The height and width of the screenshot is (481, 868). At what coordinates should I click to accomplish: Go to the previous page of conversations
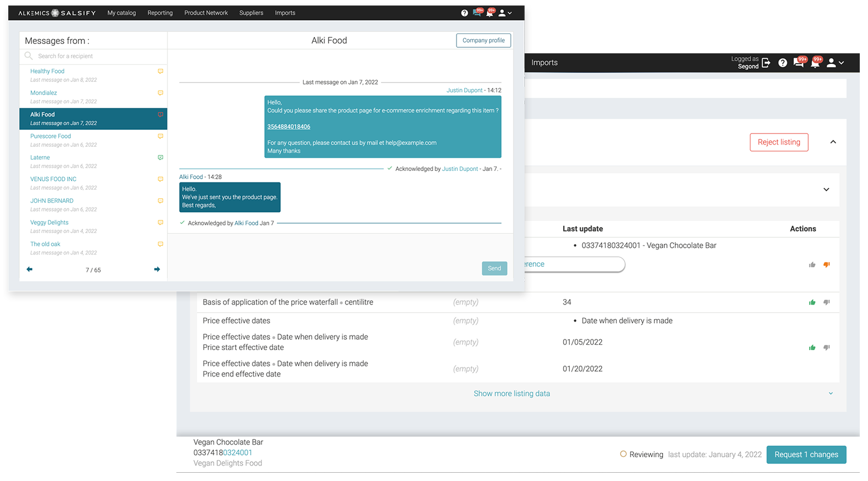[x=30, y=269]
